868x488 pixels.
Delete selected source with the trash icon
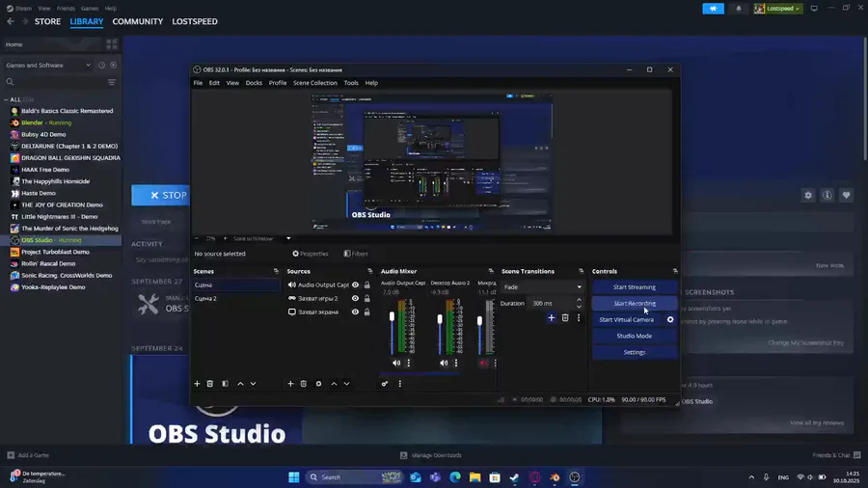pos(304,384)
